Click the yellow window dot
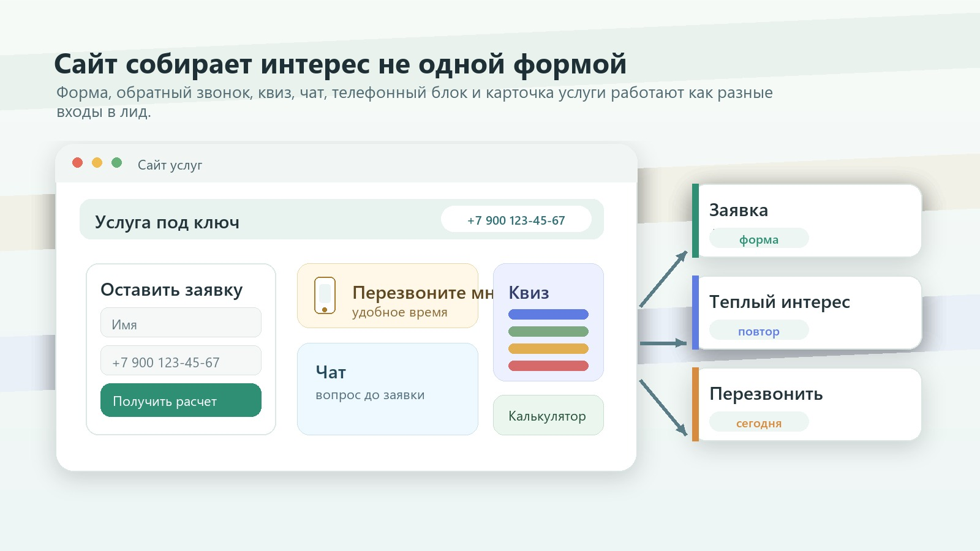 [97, 162]
